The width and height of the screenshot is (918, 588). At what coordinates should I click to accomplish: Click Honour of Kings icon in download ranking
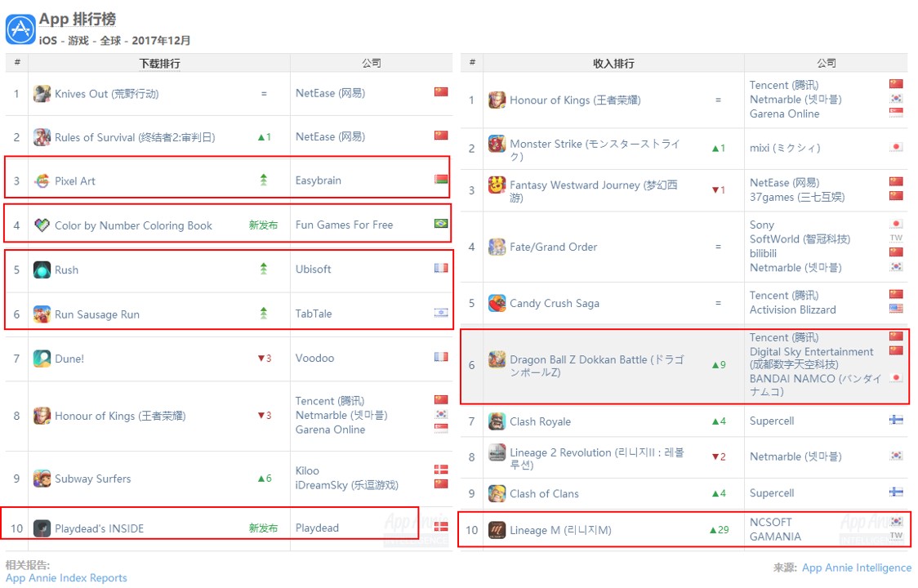pyautogui.click(x=42, y=416)
